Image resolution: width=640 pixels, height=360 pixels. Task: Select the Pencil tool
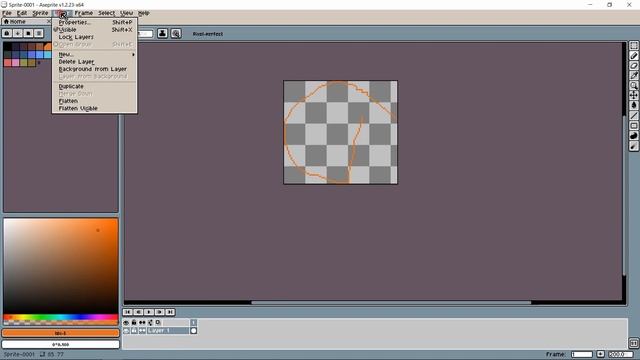click(x=633, y=56)
